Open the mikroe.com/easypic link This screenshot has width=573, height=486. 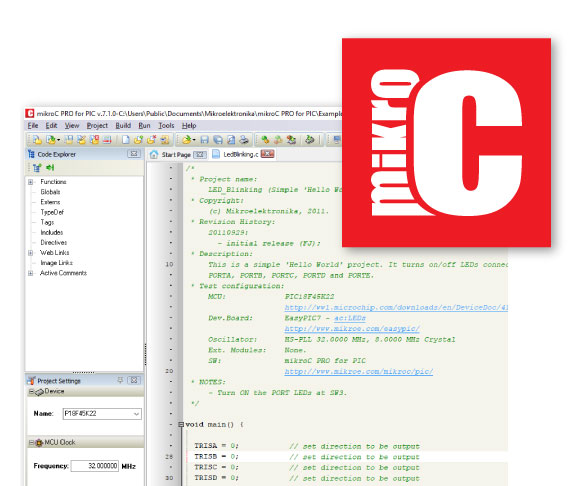click(x=352, y=329)
